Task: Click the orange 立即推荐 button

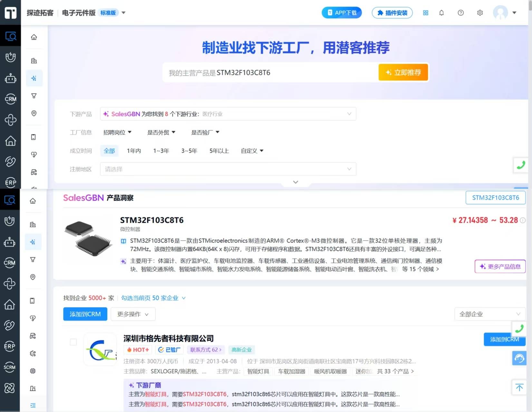Action: (x=403, y=72)
